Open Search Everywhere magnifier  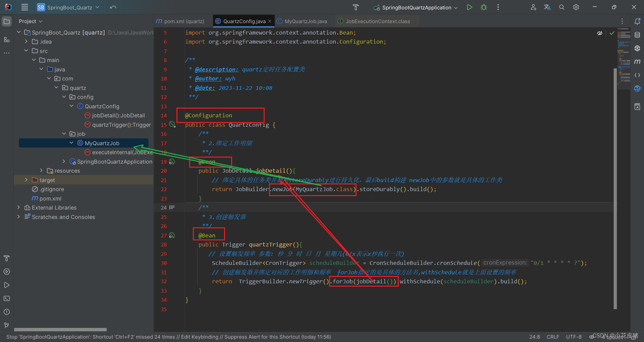[x=561, y=7]
